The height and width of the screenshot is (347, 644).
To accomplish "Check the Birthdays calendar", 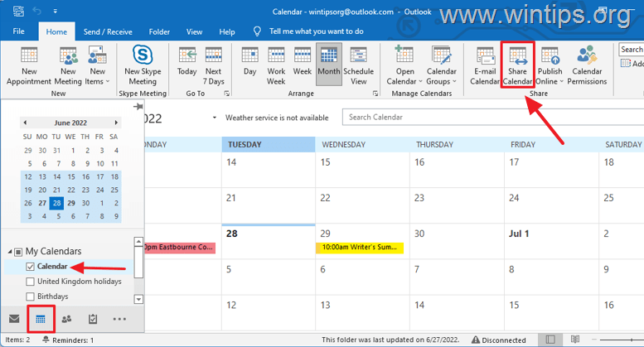I will tap(30, 296).
